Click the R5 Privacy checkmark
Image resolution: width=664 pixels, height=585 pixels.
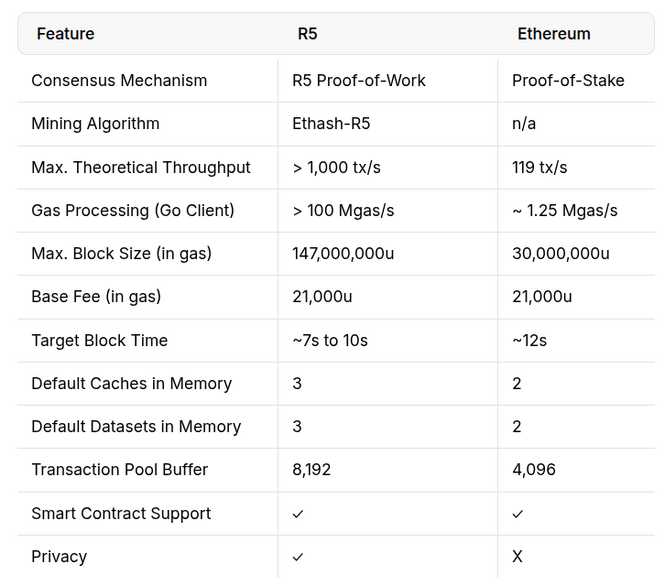click(x=298, y=557)
